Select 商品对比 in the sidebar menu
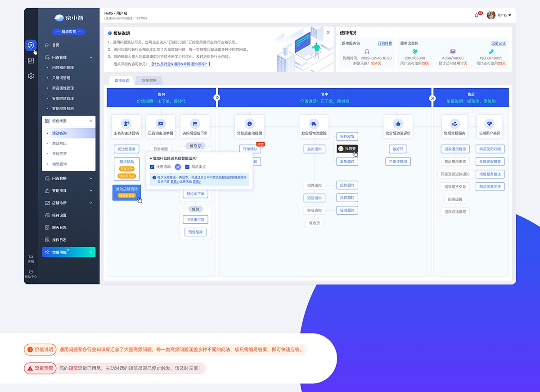Screen dimensions: 540x392 pos(59,144)
